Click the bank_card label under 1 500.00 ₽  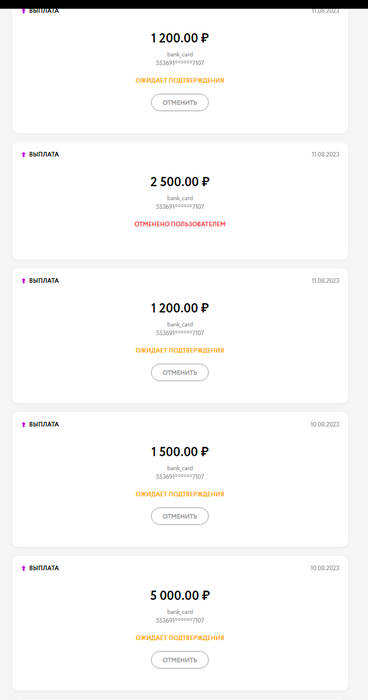pos(180,468)
